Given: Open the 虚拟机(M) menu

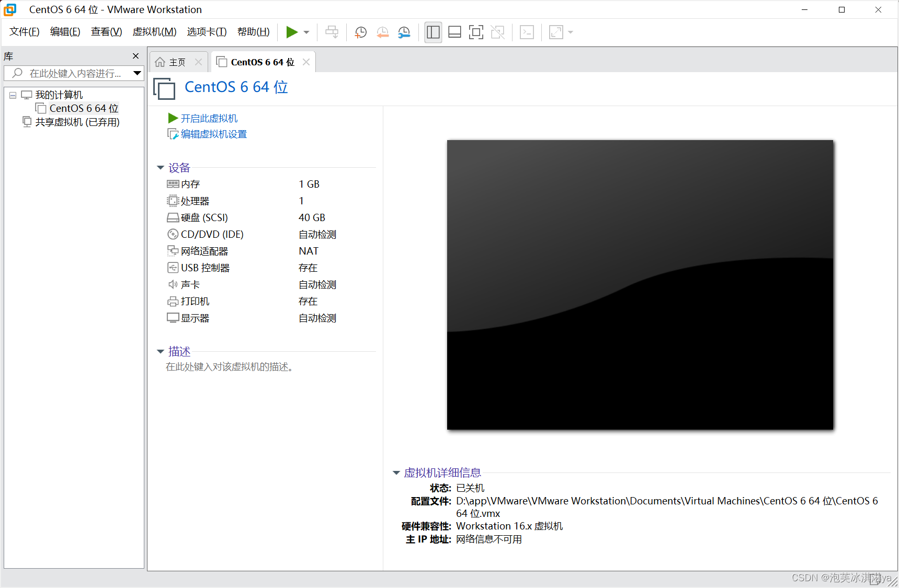Looking at the screenshot, I should pyautogui.click(x=154, y=32).
